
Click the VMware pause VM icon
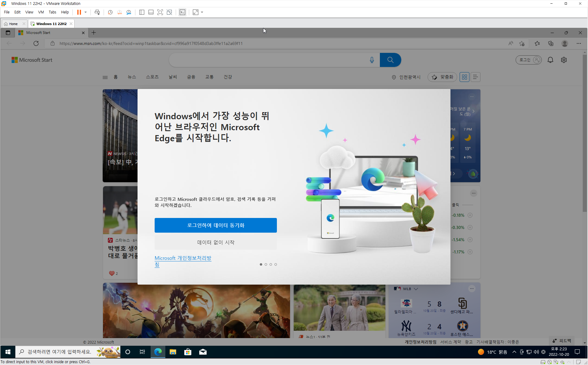pos(79,12)
